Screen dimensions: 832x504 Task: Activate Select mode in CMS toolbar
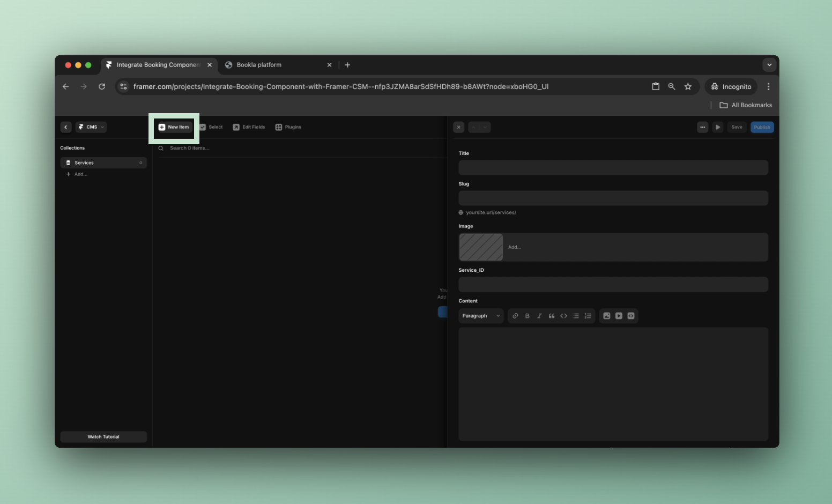click(211, 127)
